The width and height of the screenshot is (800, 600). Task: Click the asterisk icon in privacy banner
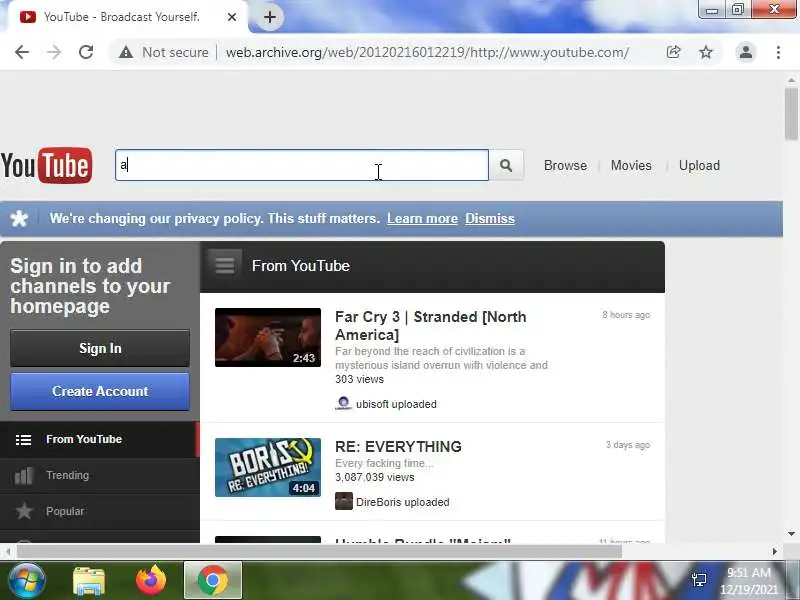tap(19, 218)
